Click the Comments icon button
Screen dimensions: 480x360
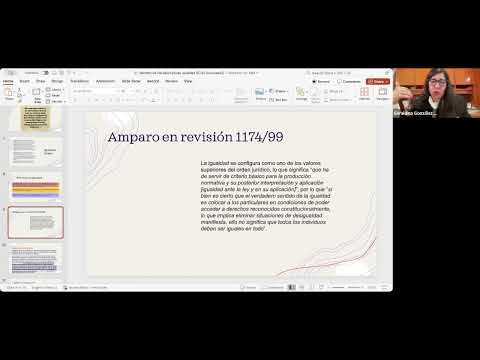click(349, 81)
